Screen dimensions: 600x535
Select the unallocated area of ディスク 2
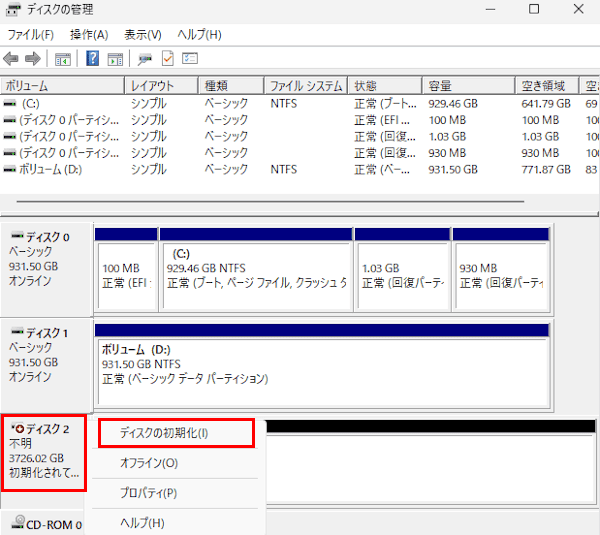coord(430,463)
